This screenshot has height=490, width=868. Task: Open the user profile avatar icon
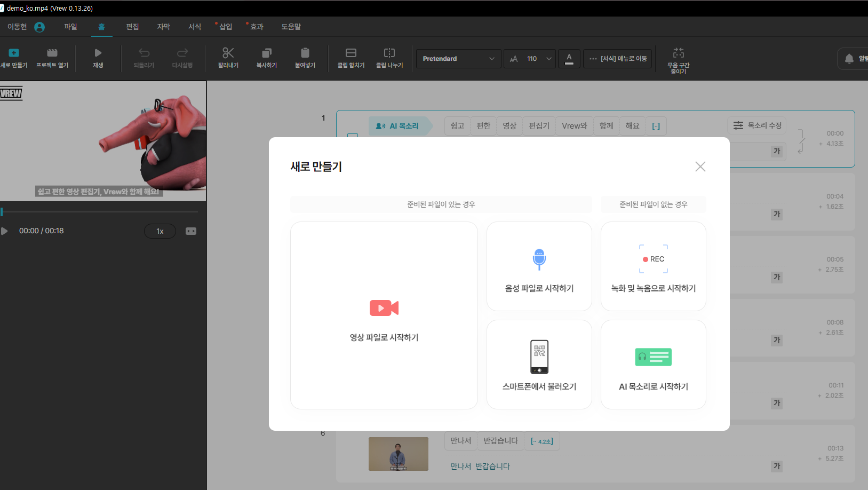coord(39,27)
